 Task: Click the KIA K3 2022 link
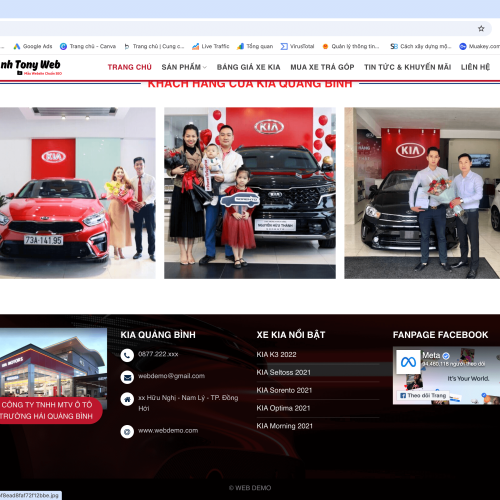coord(276,355)
